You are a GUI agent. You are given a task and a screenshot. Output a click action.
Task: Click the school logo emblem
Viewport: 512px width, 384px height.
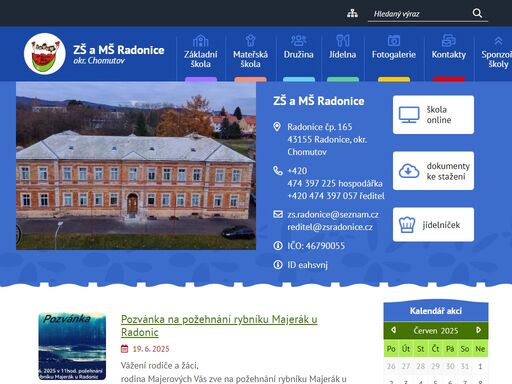click(45, 54)
